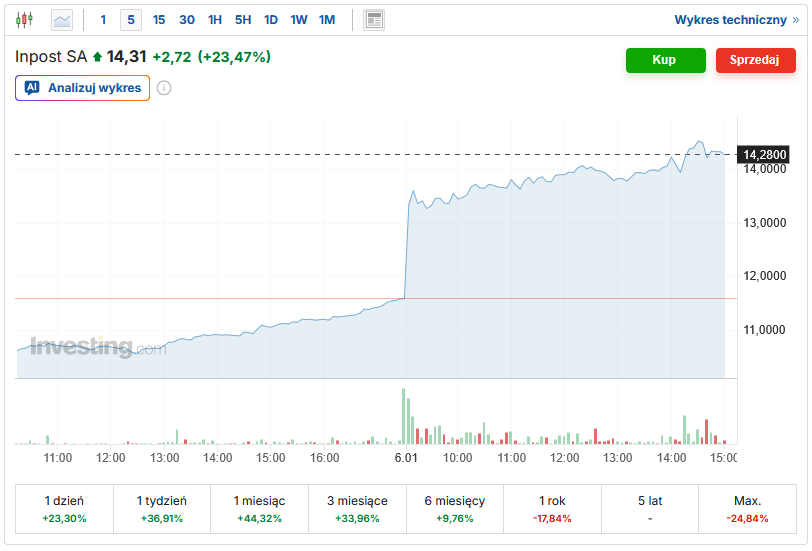Choose the 1H chart interval

coord(215,20)
